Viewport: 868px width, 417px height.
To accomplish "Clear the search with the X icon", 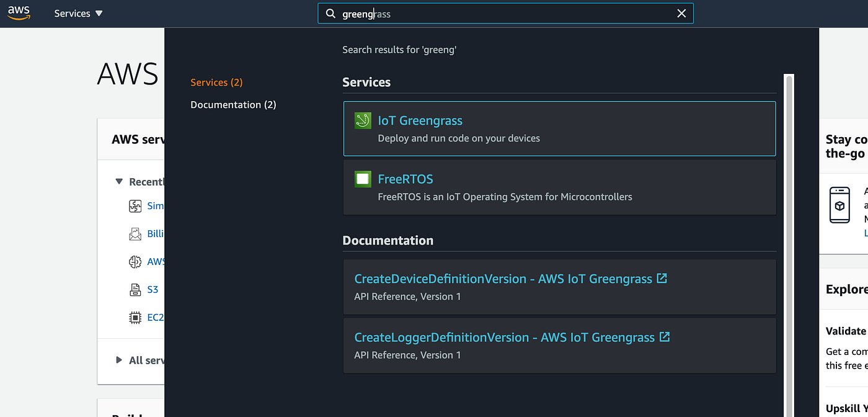I will pyautogui.click(x=681, y=14).
